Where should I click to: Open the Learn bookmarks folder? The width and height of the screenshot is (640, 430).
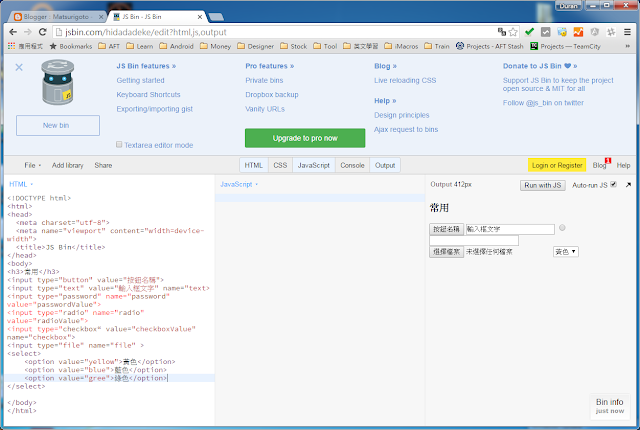coord(140,46)
